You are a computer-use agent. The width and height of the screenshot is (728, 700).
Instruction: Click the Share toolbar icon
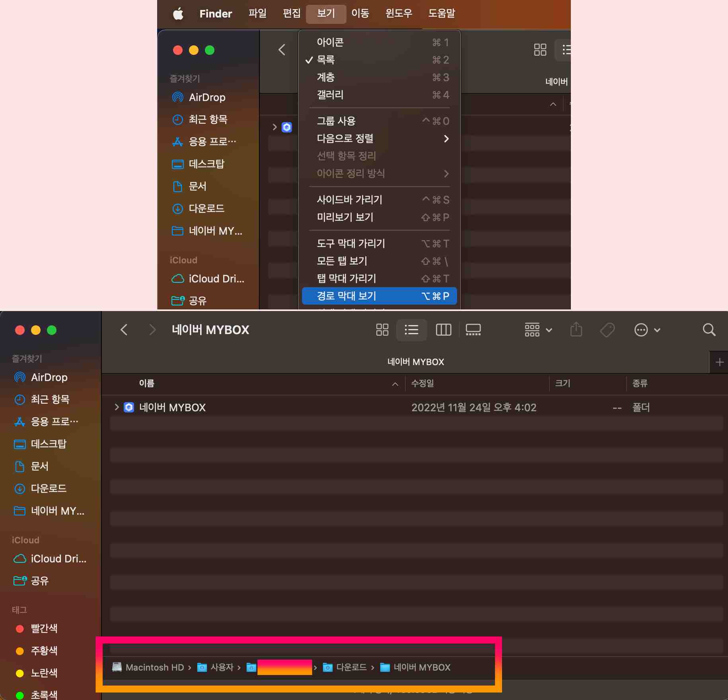(576, 330)
